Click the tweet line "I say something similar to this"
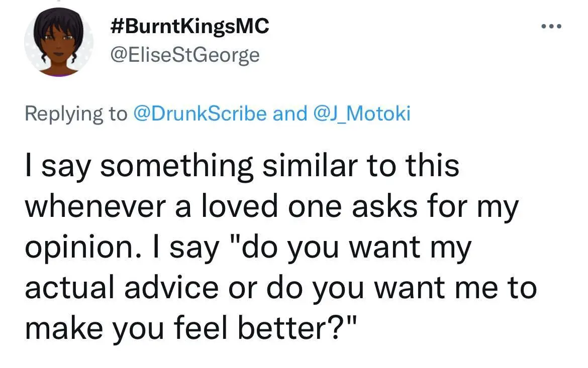This screenshot has height=368, width=588. pyautogui.click(x=242, y=167)
